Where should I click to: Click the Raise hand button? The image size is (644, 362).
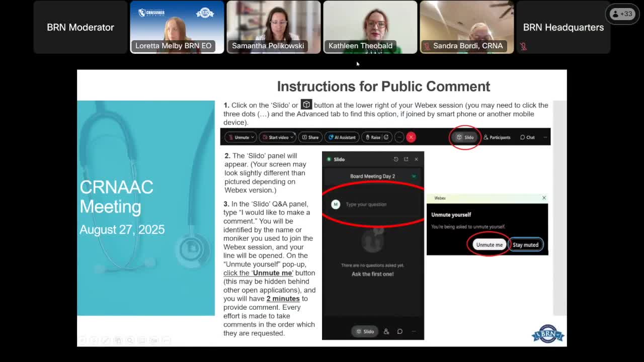point(373,137)
